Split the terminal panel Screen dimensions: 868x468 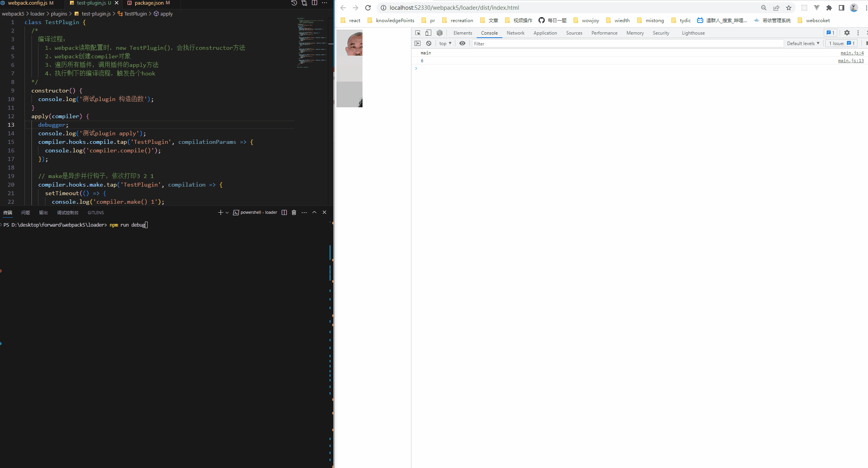tap(284, 213)
